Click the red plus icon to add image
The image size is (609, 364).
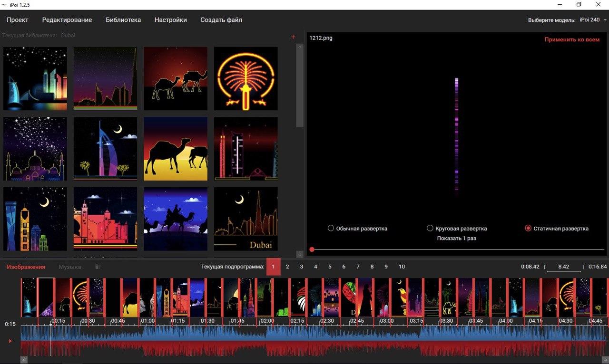pos(293,37)
